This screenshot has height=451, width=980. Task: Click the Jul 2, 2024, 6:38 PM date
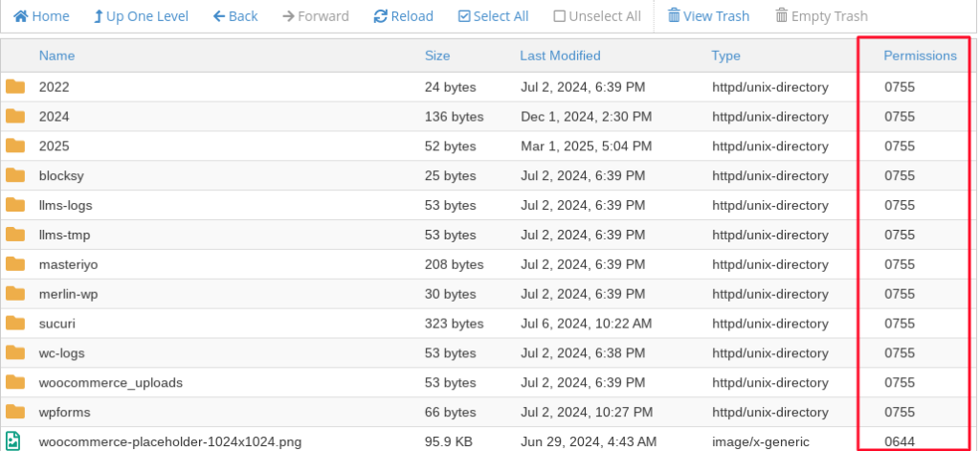click(x=583, y=353)
